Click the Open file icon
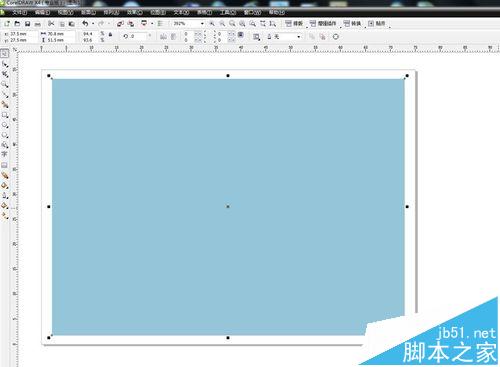 click(x=17, y=24)
